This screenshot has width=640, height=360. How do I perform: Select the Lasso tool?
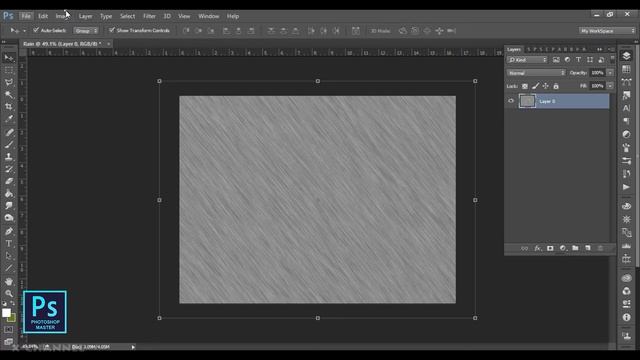point(9,82)
